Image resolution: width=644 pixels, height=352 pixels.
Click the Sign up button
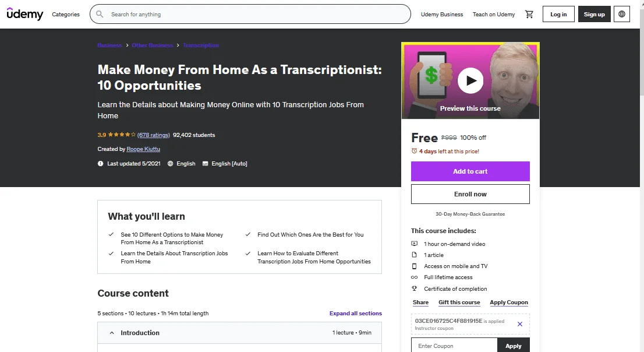point(594,14)
